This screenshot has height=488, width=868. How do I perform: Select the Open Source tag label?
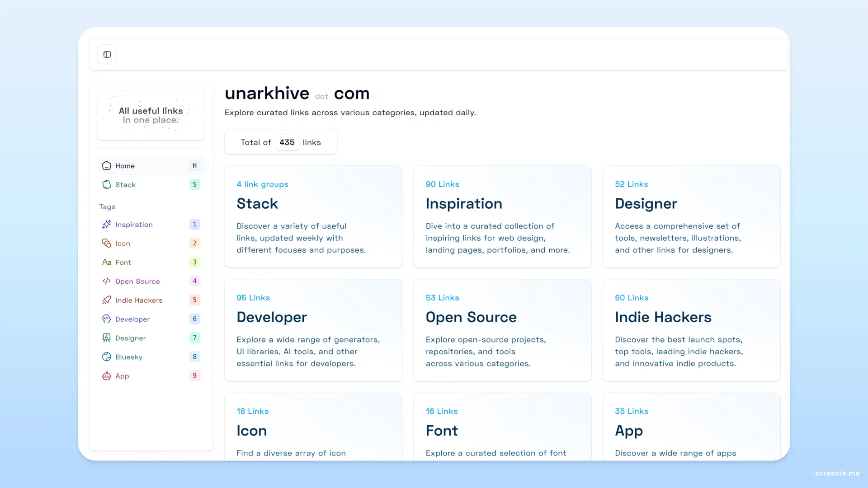[x=137, y=281]
